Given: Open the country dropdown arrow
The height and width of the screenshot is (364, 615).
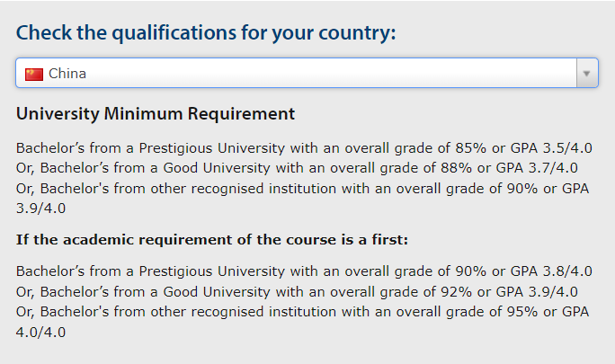Looking at the screenshot, I should [587, 74].
